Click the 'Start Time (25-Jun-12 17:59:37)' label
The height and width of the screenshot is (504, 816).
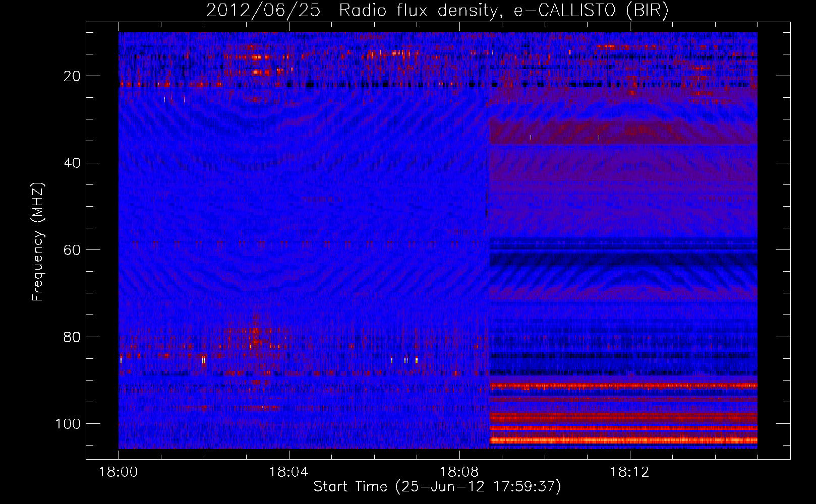pyautogui.click(x=437, y=487)
